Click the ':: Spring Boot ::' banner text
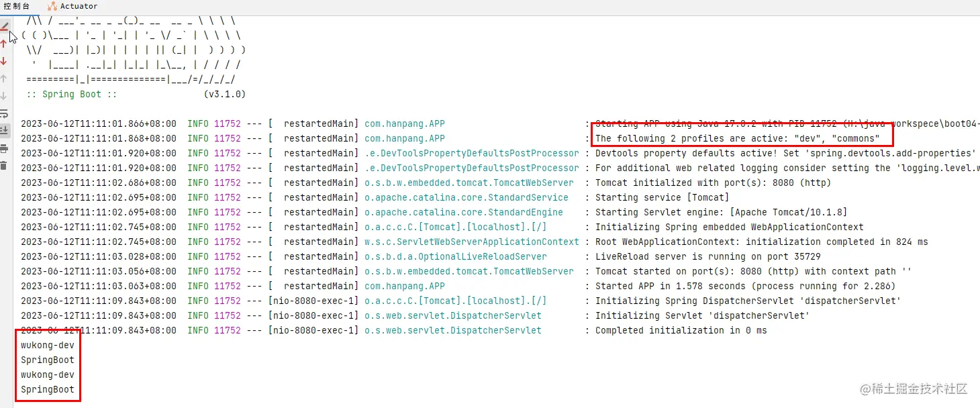This screenshot has width=980, height=408. coord(72,94)
